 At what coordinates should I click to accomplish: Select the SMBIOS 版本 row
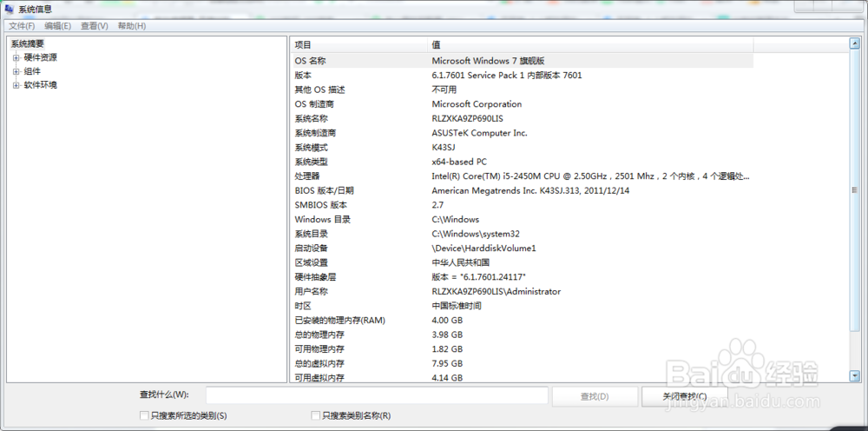click(x=522, y=205)
